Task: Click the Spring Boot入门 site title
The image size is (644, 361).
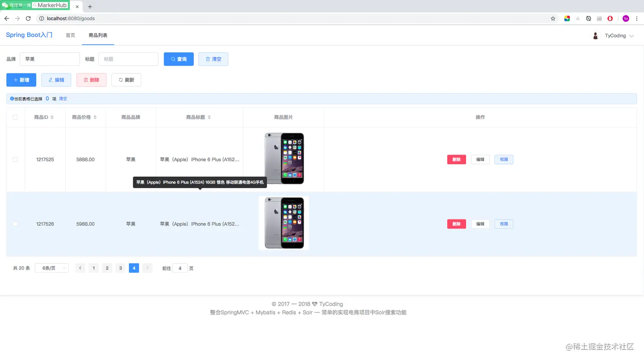Action: point(29,35)
